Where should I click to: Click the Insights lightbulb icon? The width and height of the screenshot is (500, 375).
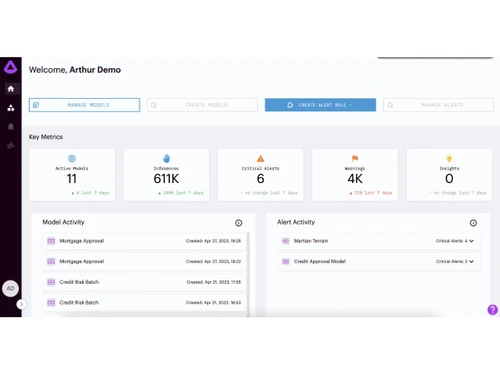[449, 158]
